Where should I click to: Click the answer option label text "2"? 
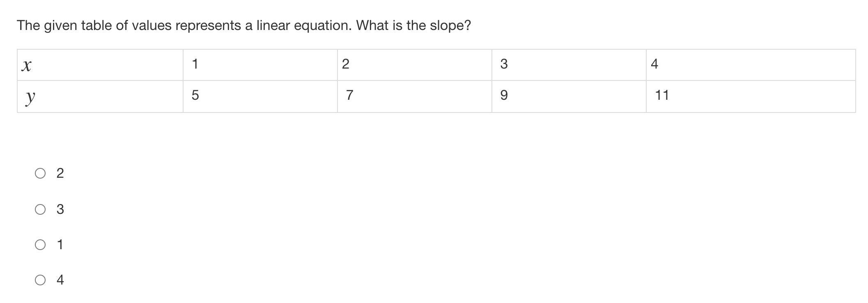(60, 173)
